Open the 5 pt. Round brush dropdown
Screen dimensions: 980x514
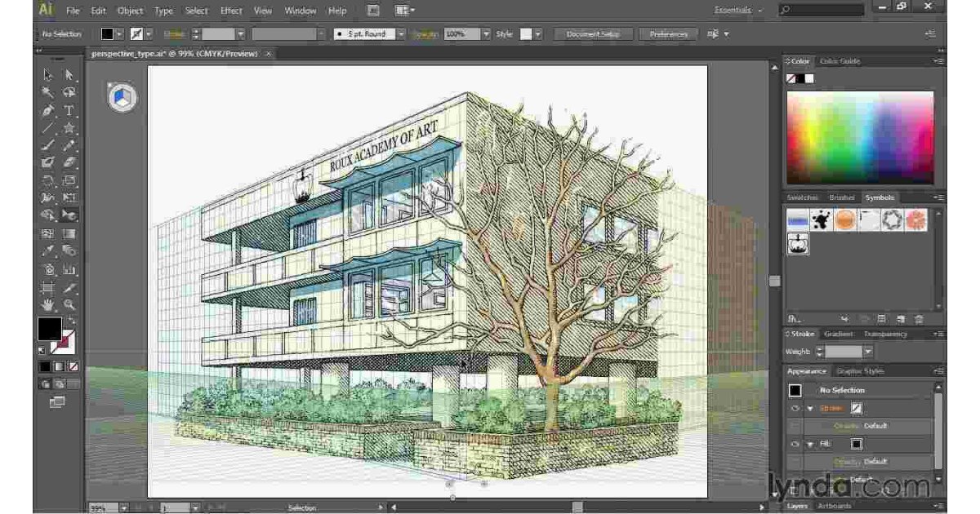click(402, 34)
